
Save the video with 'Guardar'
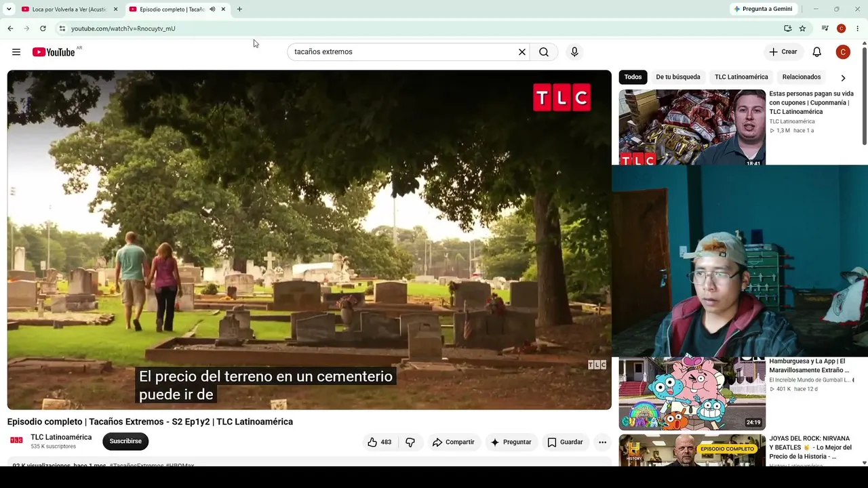(x=565, y=442)
